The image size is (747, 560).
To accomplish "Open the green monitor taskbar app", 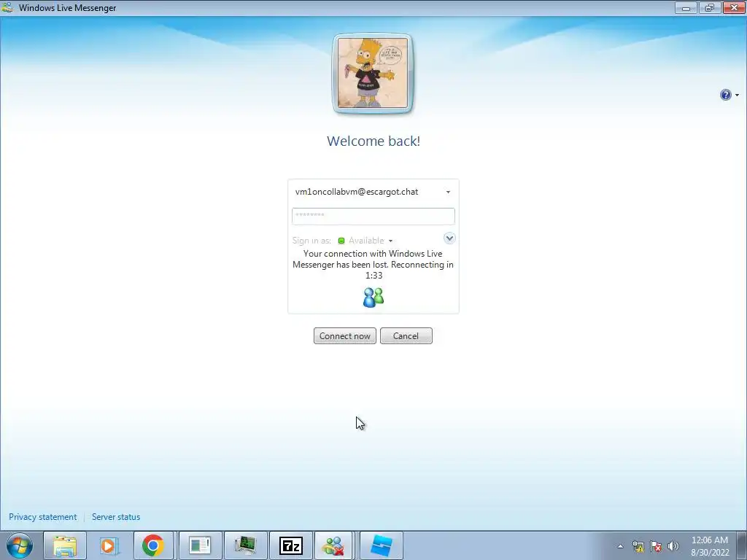I will click(x=245, y=545).
